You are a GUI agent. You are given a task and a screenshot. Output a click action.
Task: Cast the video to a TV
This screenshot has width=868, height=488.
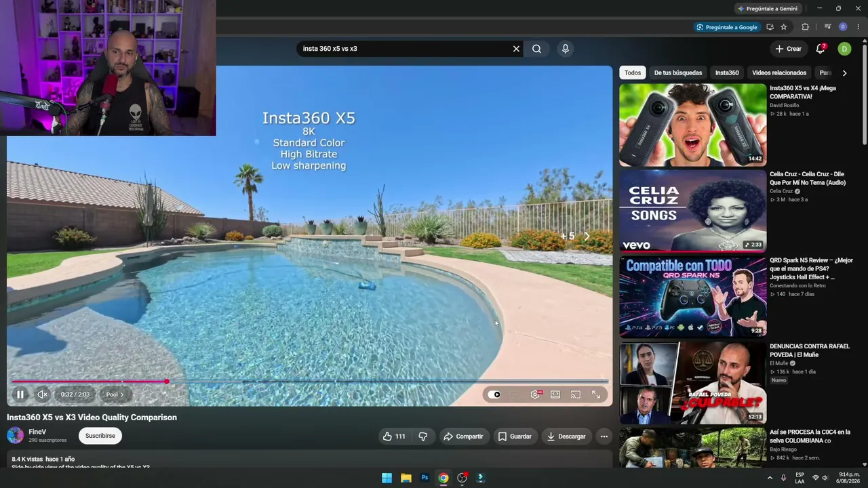[x=576, y=394]
